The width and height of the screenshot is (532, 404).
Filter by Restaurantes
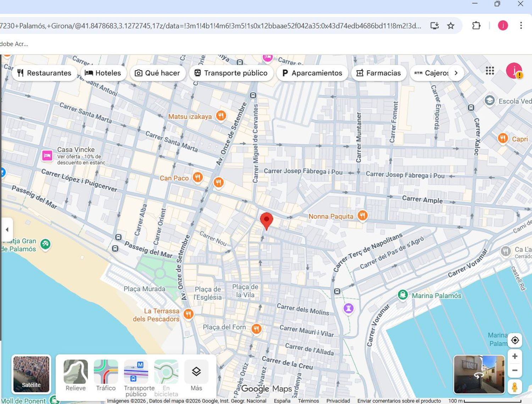click(44, 73)
